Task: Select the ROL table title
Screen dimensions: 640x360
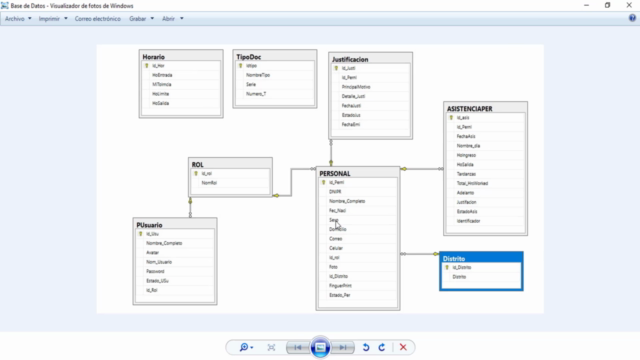Action: coord(198,165)
